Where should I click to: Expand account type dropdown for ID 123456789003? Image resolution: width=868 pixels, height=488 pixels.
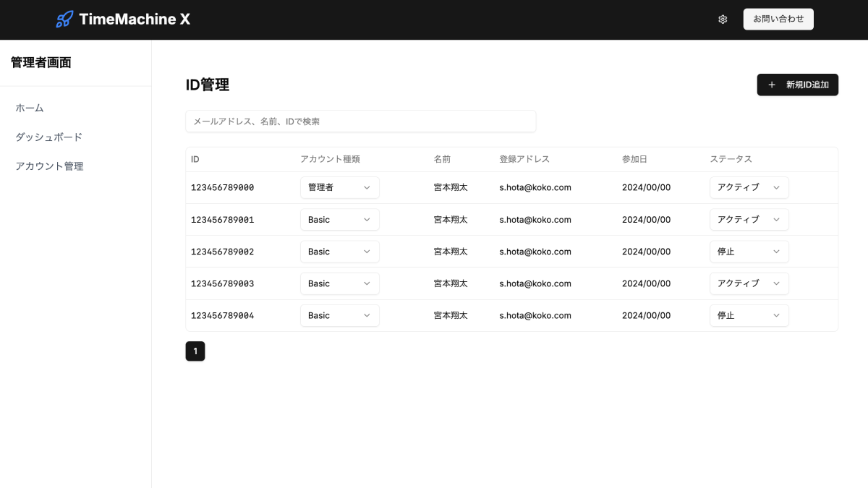pyautogui.click(x=339, y=283)
